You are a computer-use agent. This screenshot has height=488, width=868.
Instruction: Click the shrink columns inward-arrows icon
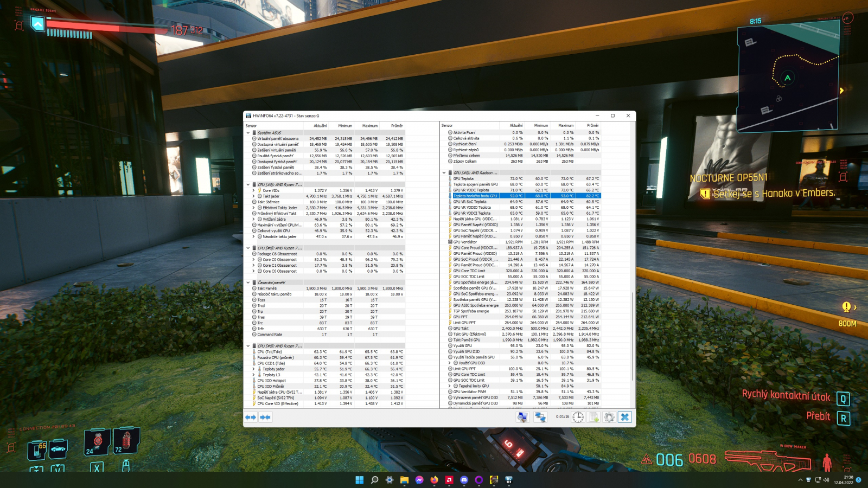[265, 417]
